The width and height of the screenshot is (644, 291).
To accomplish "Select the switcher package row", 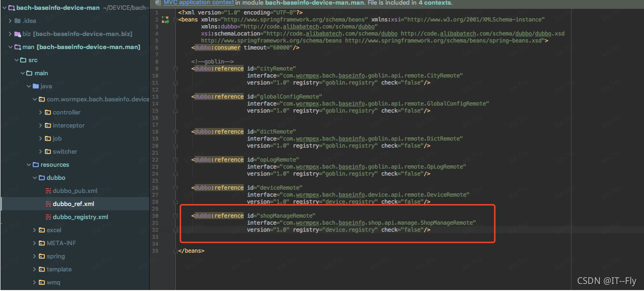I will coord(75,152).
